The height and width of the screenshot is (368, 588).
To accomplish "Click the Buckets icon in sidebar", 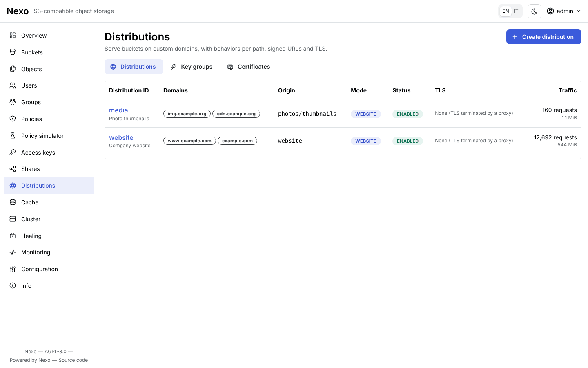I will coord(13,52).
